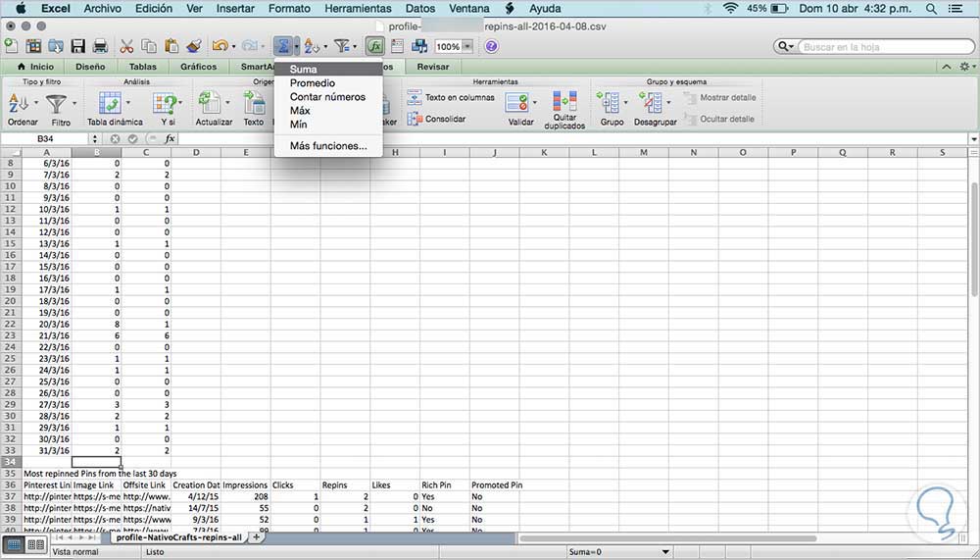Switch to the Revisar tab
This screenshot has width=980, height=560.
(x=433, y=67)
